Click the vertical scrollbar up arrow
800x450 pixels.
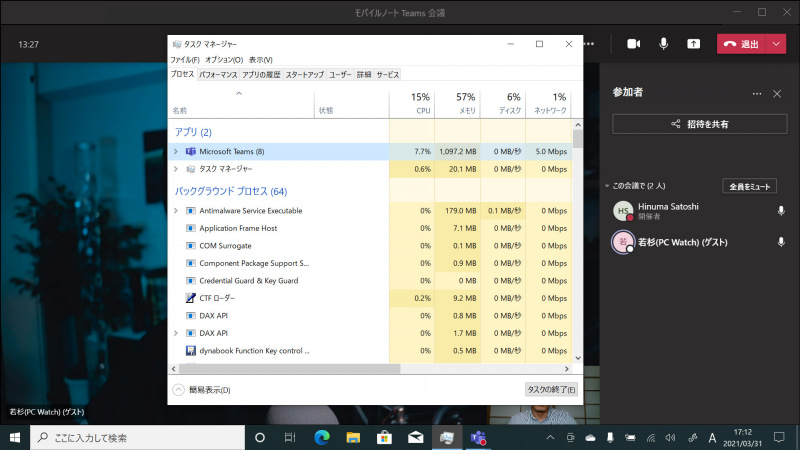(x=578, y=124)
